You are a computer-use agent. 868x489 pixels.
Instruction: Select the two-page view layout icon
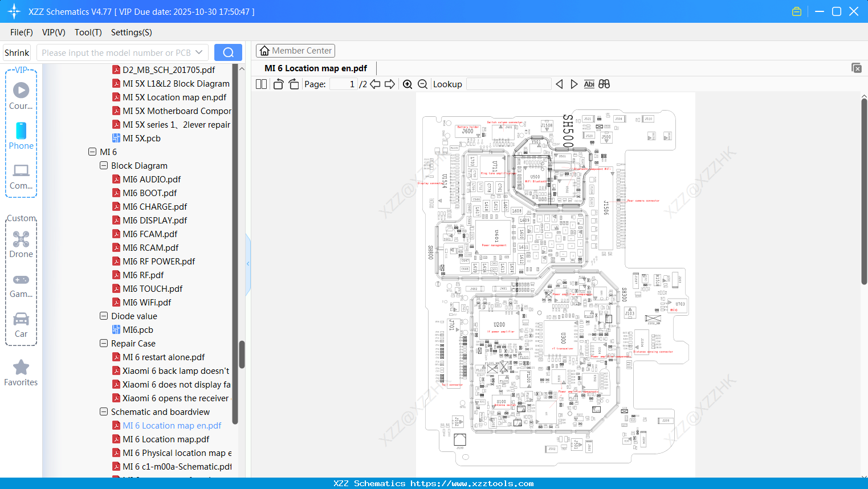point(260,84)
